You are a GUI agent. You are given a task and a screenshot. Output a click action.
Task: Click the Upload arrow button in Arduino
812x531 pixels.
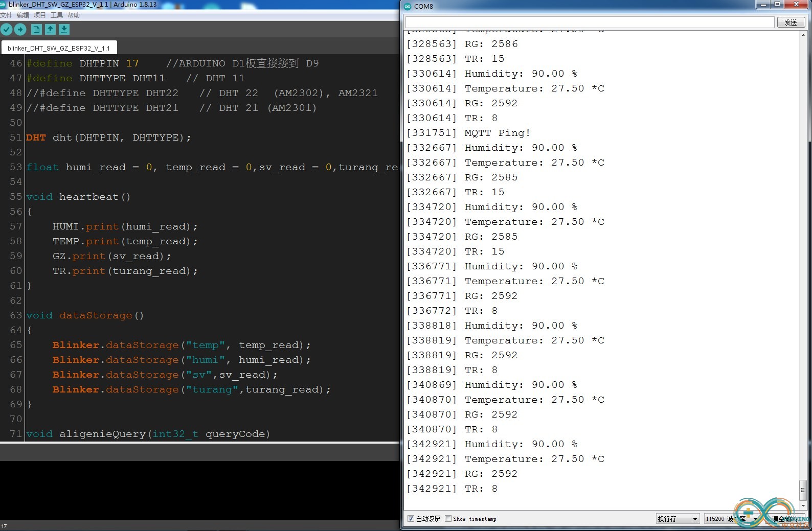[x=20, y=30]
